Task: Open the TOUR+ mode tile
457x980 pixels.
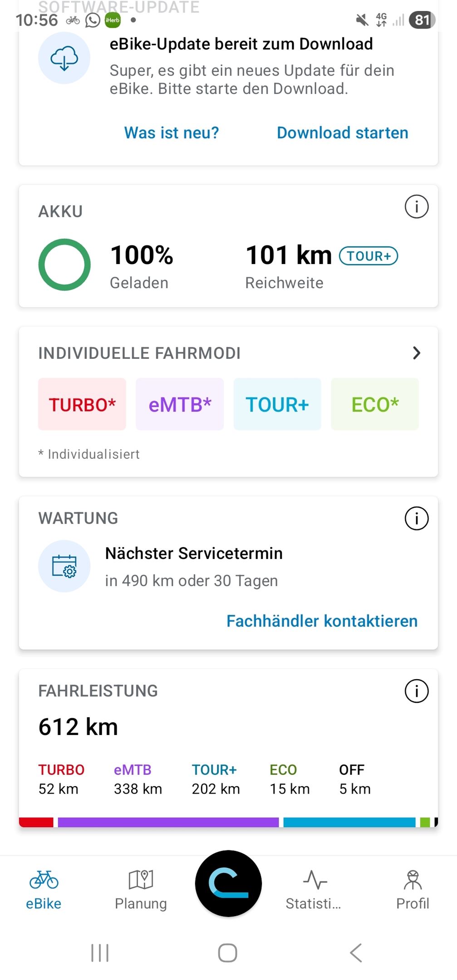Action: tap(277, 404)
